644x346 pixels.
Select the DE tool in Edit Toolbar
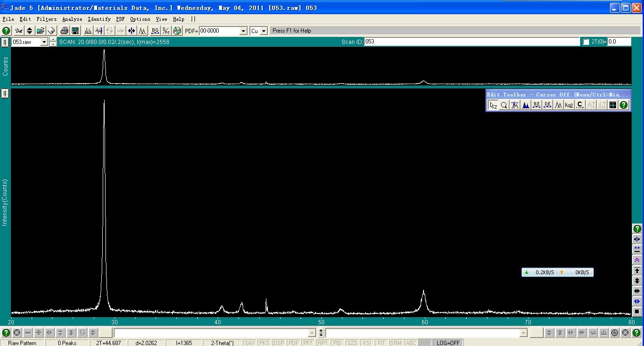pos(547,105)
